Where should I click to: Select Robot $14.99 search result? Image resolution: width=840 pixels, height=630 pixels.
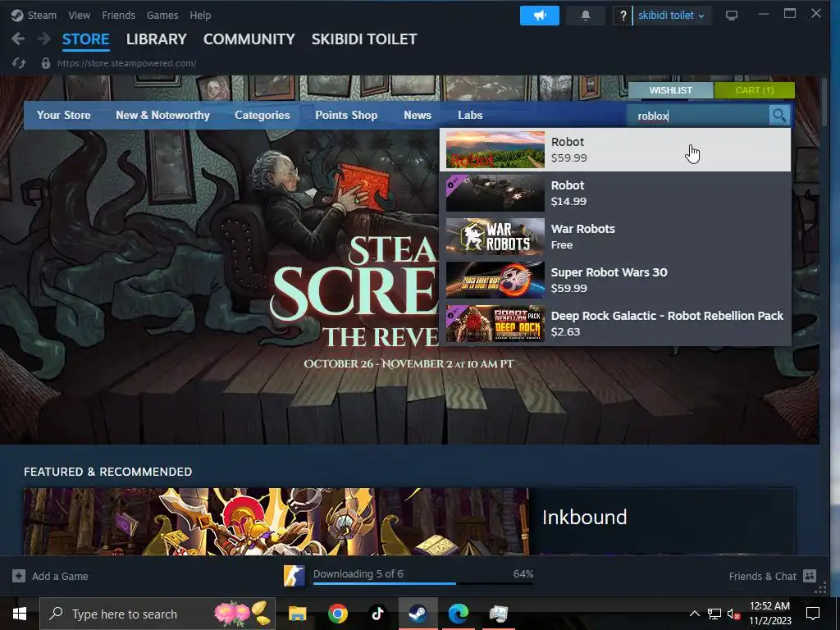coord(615,194)
